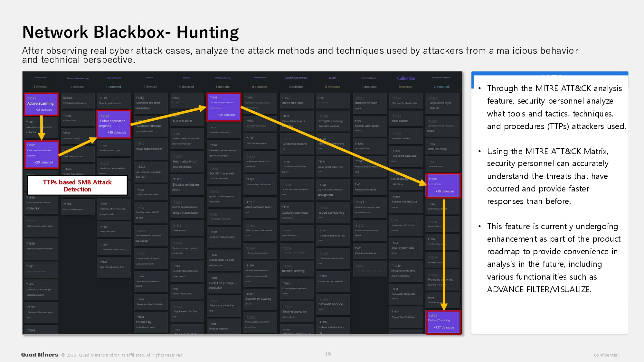Click the Quad Miners logo in footer

point(39,355)
